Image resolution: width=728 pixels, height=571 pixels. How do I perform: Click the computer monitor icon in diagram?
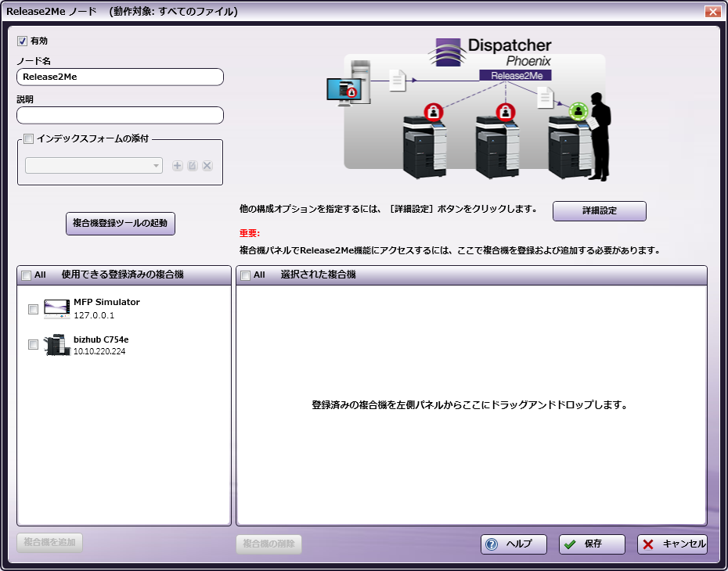[344, 91]
